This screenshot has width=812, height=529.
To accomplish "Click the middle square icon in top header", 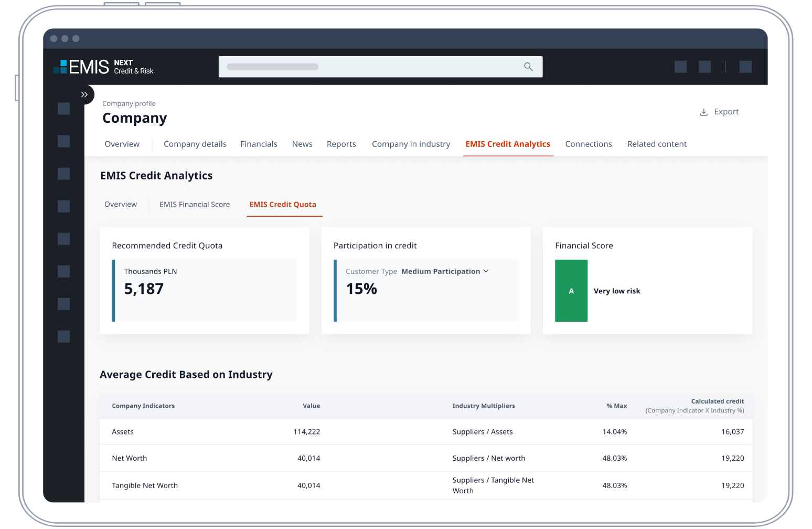I will tap(704, 67).
